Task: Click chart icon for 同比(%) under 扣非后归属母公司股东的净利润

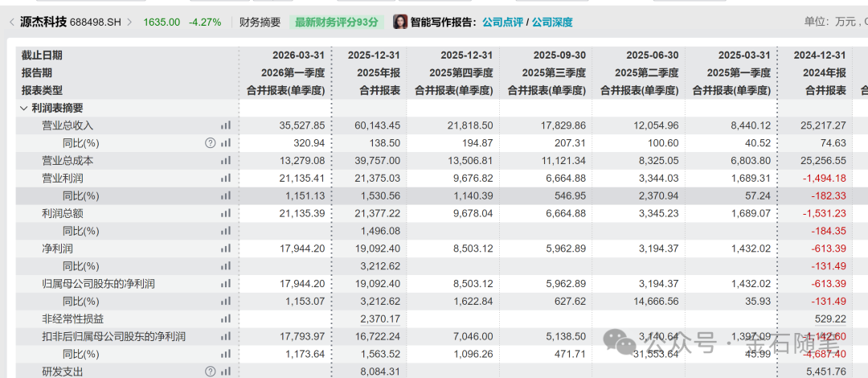Action: 225,354
